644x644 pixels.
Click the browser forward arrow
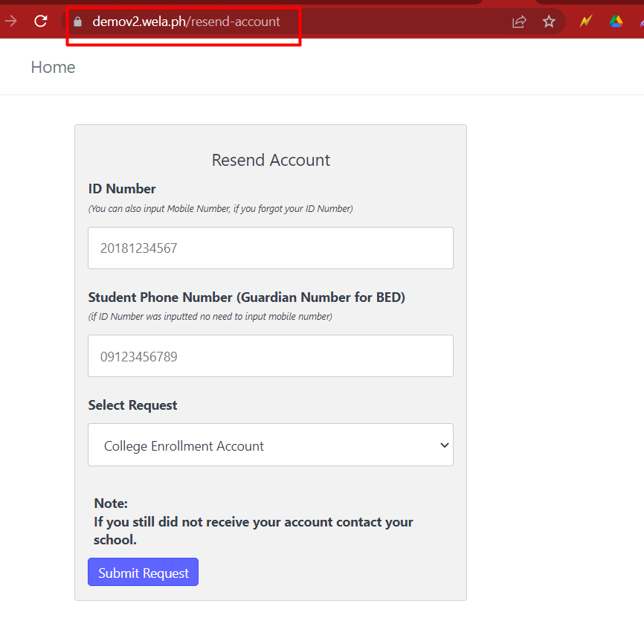[x=11, y=21]
